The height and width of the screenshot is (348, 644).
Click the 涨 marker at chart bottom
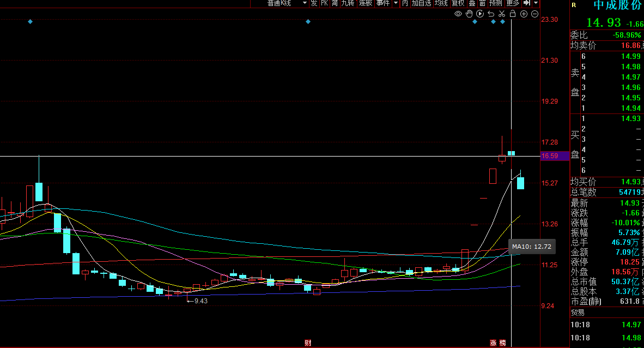[x=493, y=343]
